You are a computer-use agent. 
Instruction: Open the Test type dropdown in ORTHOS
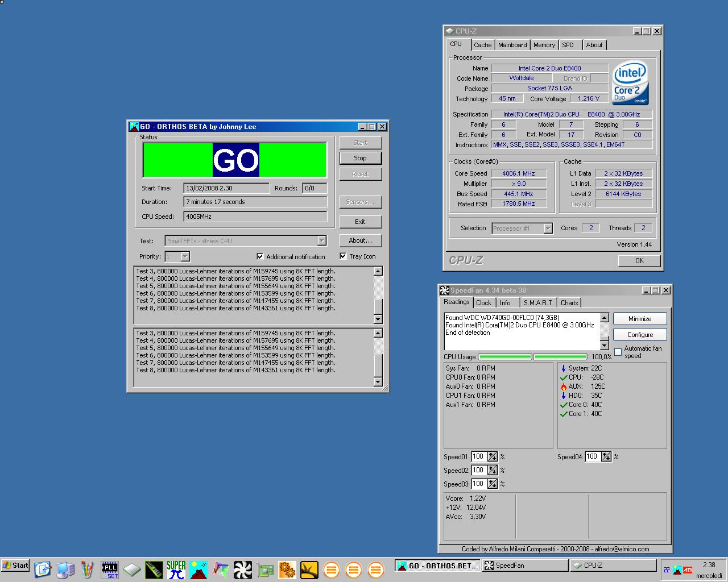321,241
